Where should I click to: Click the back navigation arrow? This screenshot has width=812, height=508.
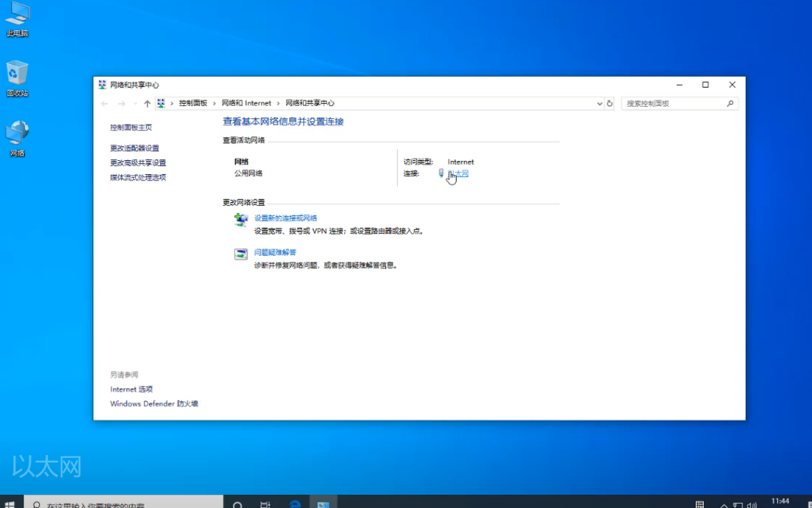104,102
